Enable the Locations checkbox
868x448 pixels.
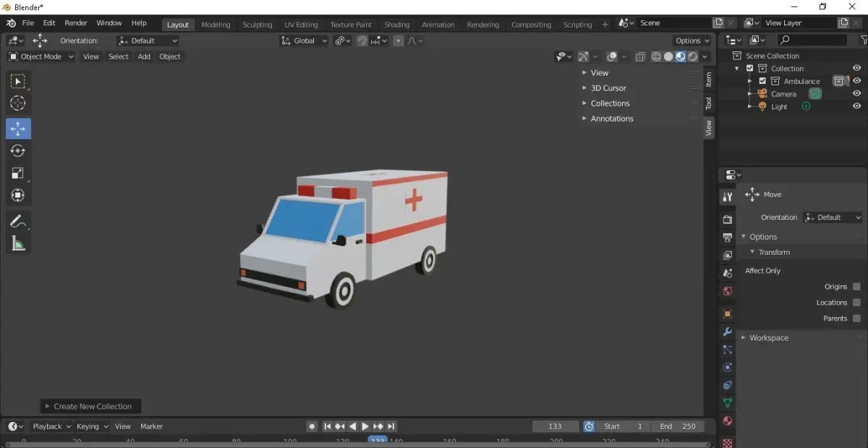tap(856, 303)
